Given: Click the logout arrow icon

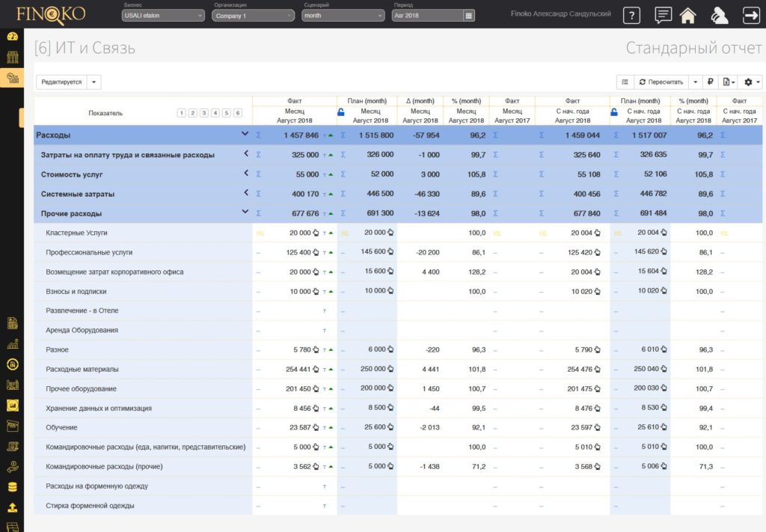Looking at the screenshot, I should (750, 15).
